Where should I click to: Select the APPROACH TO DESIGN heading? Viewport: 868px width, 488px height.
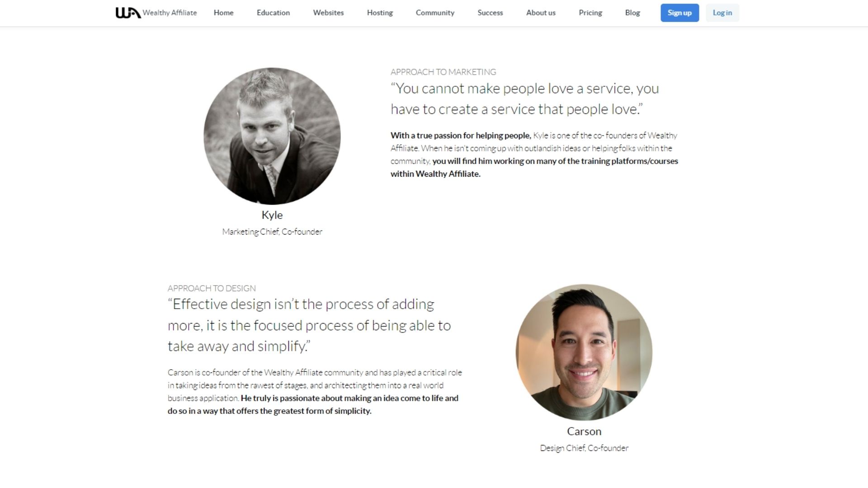click(x=212, y=288)
